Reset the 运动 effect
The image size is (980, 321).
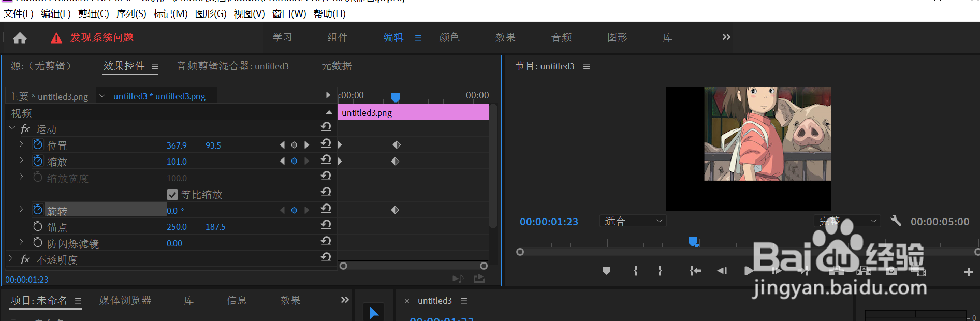(x=326, y=127)
